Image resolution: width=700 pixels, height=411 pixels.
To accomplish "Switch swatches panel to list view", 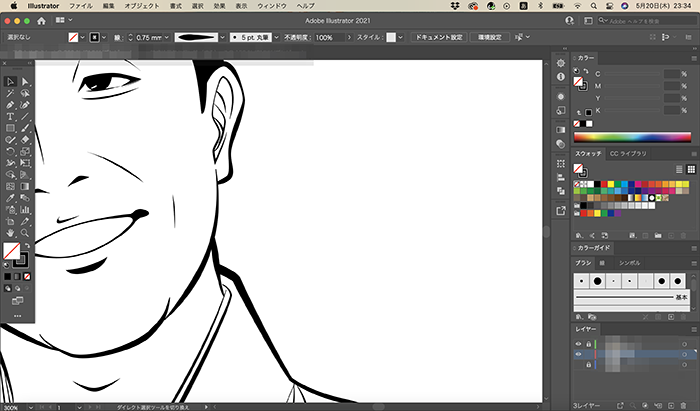I will [679, 169].
